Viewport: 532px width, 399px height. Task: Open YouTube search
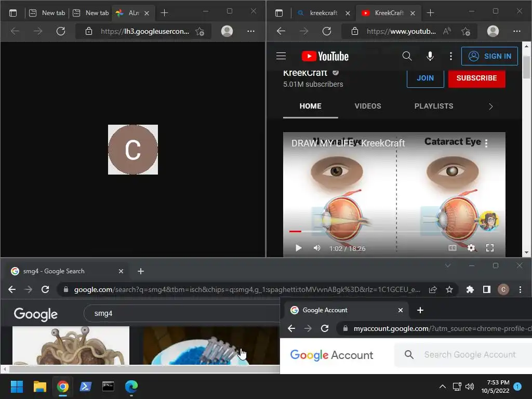click(x=407, y=56)
